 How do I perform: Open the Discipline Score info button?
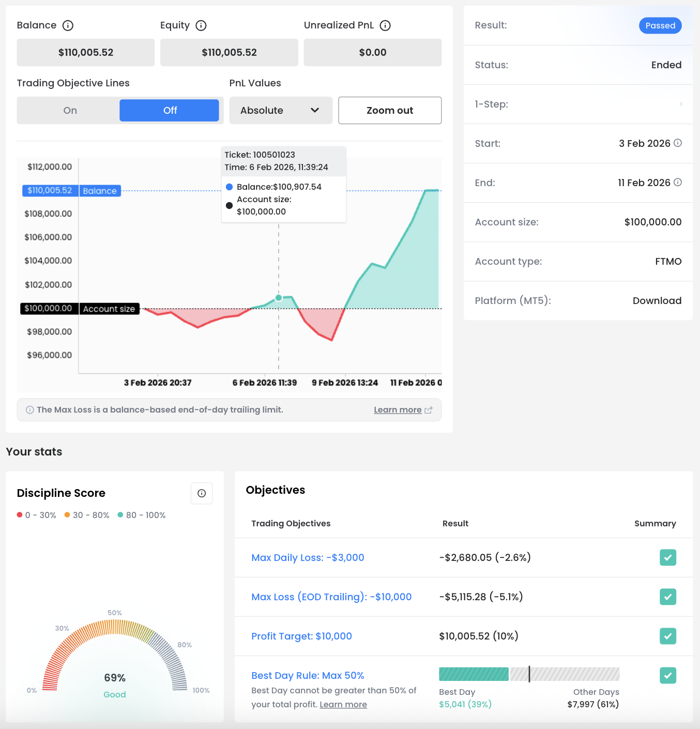(x=202, y=493)
